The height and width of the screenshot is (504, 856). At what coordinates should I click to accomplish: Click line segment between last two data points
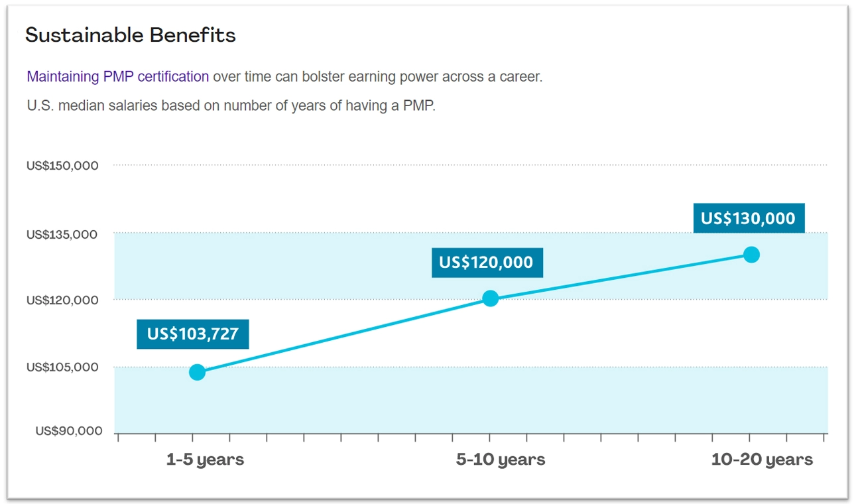pos(621,277)
